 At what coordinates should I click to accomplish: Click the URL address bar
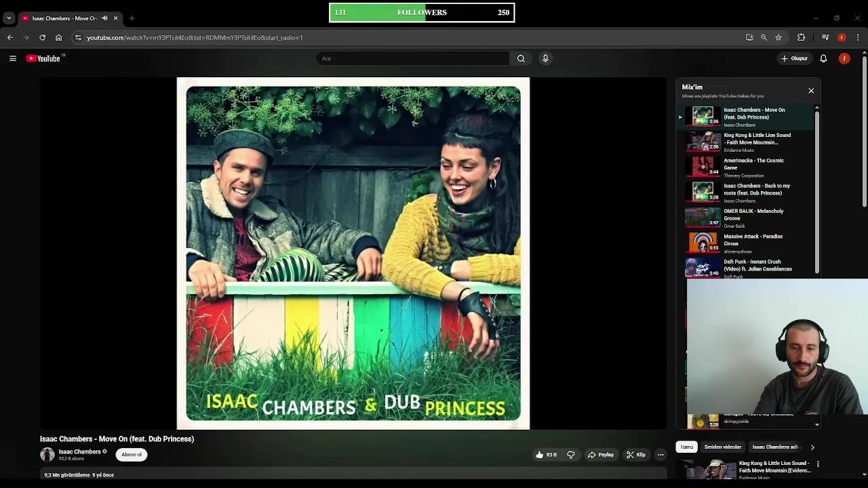(x=407, y=37)
